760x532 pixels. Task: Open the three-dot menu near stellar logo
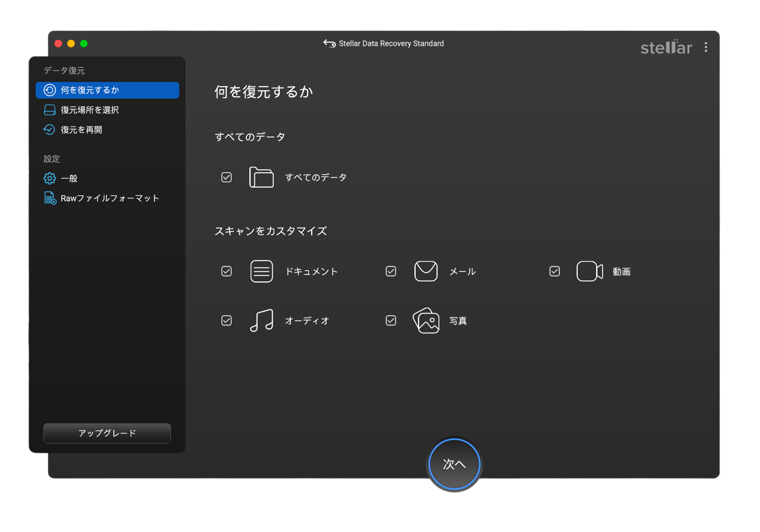point(705,47)
